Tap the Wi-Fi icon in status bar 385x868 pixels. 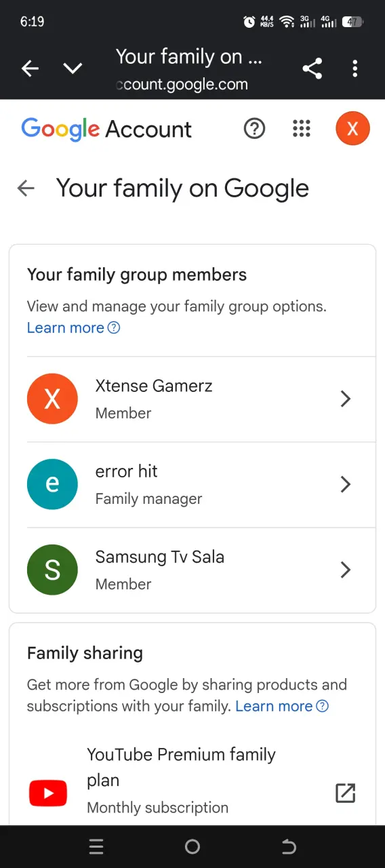point(287,22)
